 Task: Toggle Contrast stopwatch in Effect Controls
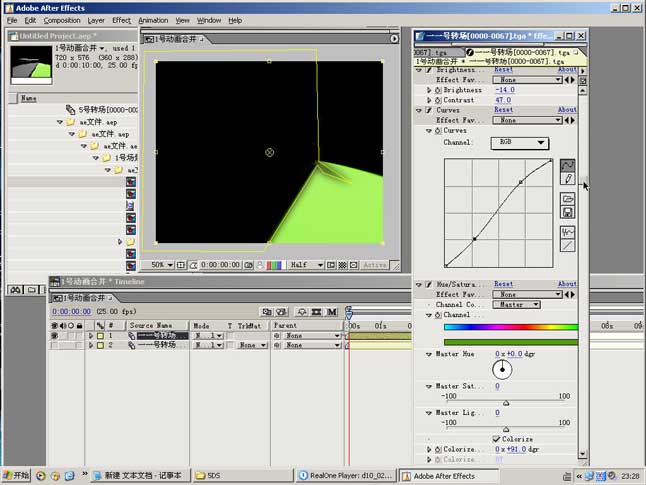click(438, 100)
